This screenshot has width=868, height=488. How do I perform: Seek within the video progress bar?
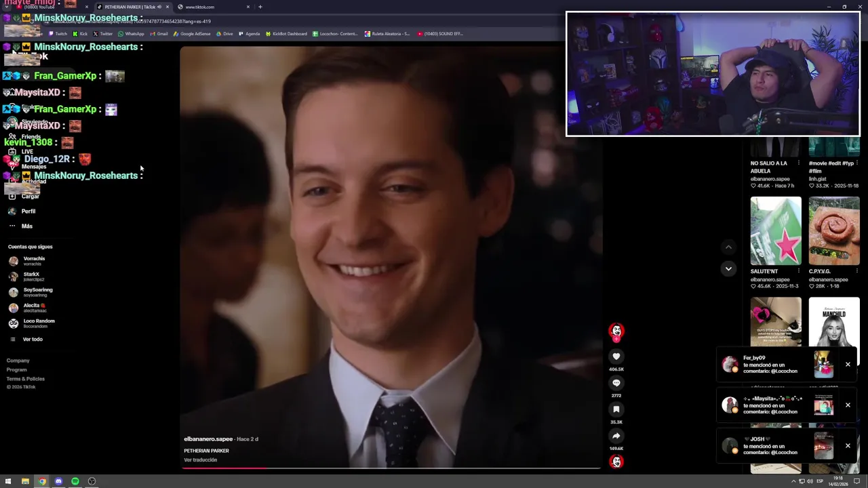(391, 468)
